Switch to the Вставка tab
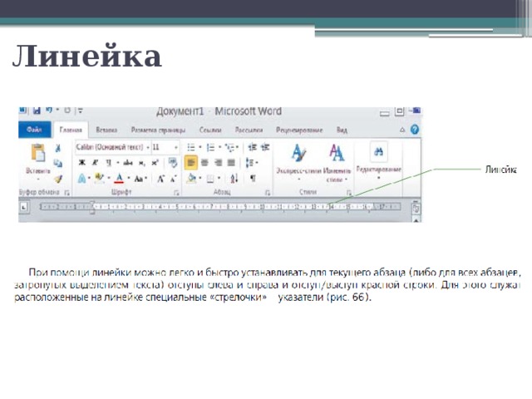The height and width of the screenshot is (399, 532). tap(106, 130)
